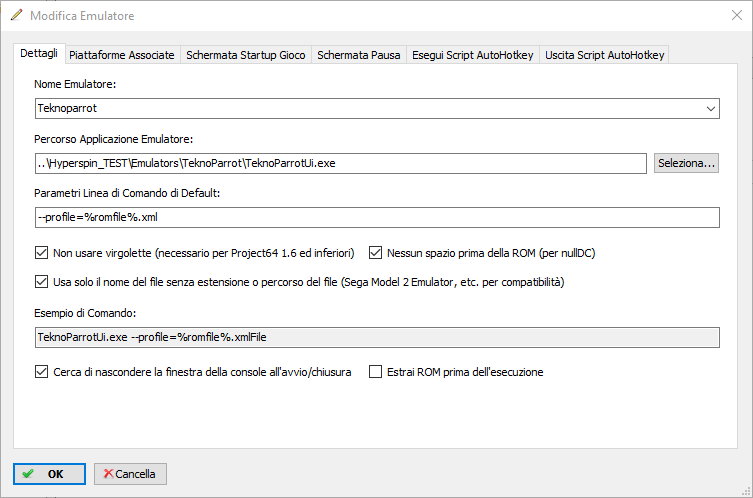Image resolution: width=753 pixels, height=498 pixels.
Task: Click the Cancella button
Action: 130,474
